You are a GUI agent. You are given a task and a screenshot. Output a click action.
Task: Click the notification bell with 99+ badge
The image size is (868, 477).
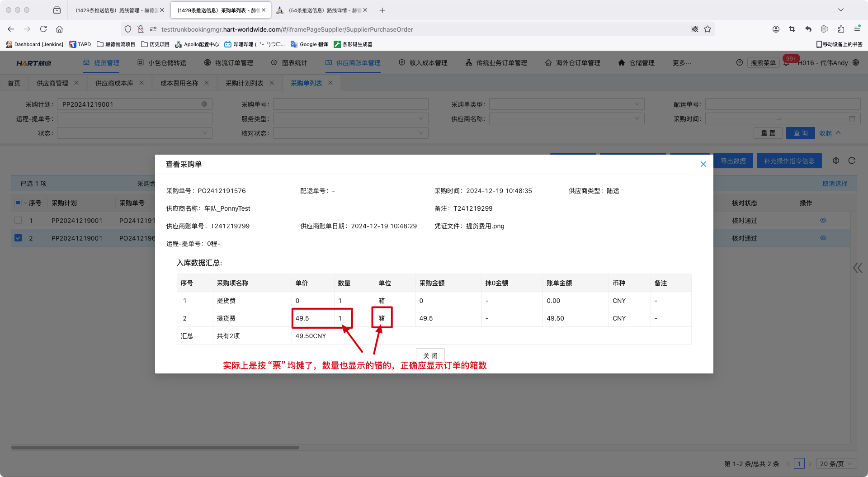[x=787, y=63]
